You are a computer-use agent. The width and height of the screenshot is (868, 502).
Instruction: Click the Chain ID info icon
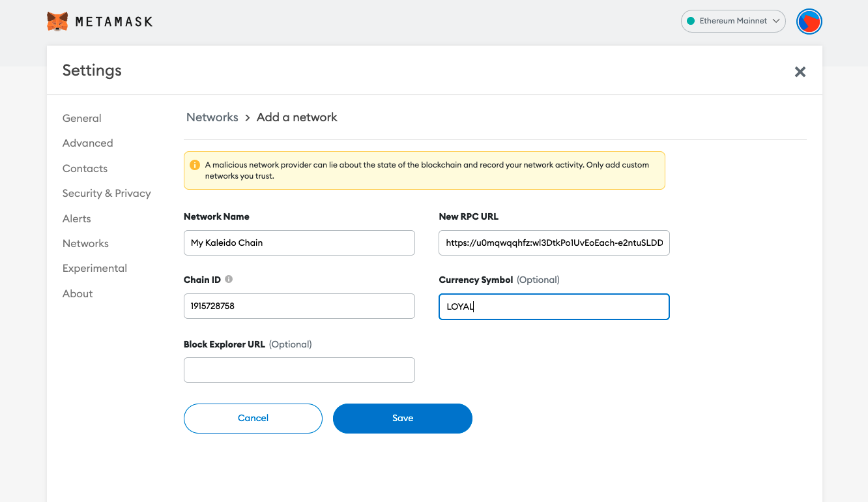[229, 279]
